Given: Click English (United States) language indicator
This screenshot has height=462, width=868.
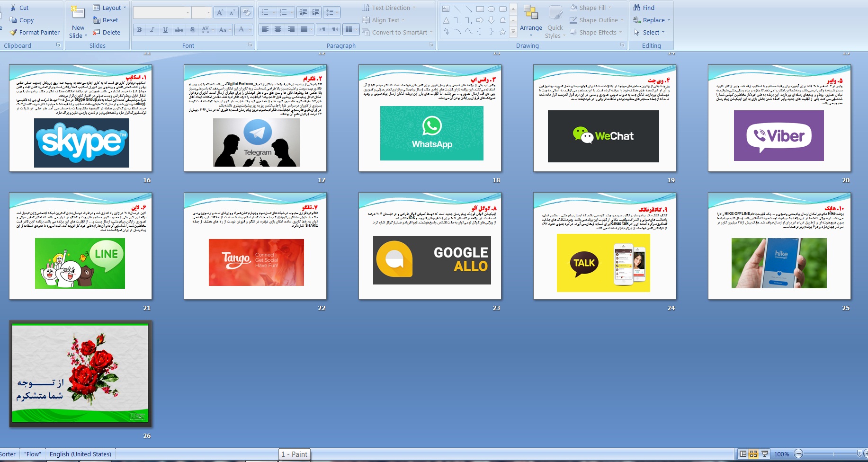Looking at the screenshot, I should [x=81, y=454].
